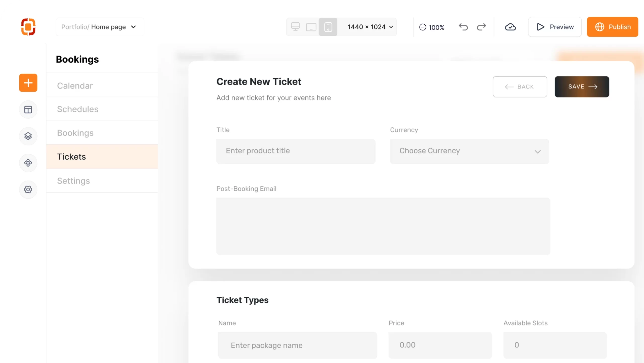Click the undo arrow in toolbar
Screen dimensions: 644x363
[463, 27]
